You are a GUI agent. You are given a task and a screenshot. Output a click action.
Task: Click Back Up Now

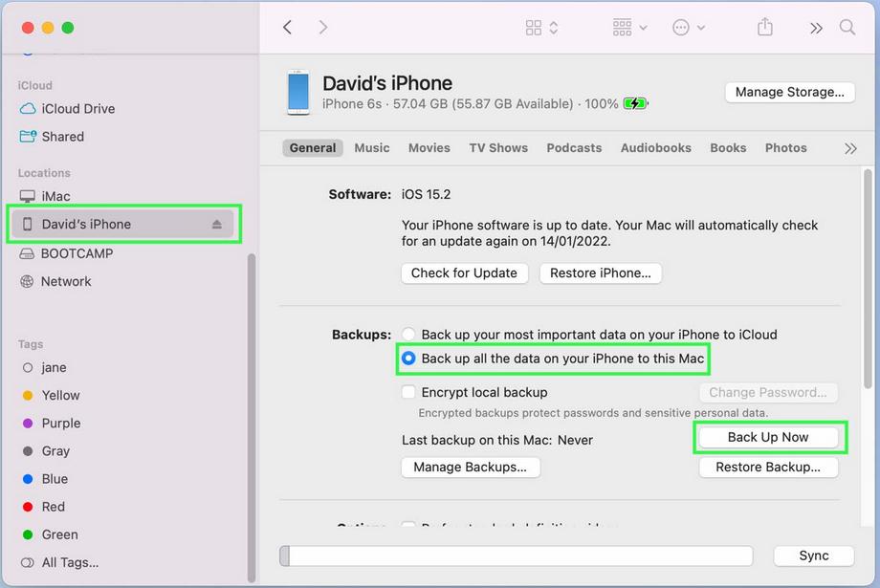click(x=768, y=438)
